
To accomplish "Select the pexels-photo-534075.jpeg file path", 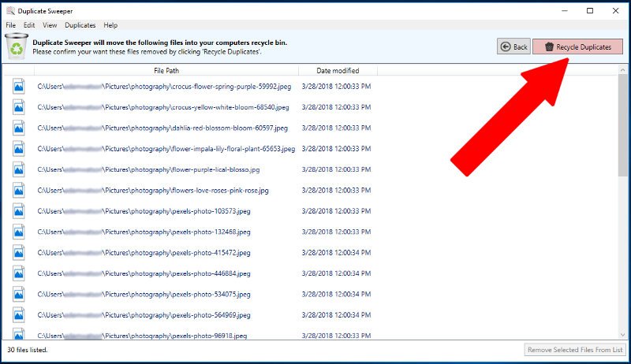I will [144, 295].
